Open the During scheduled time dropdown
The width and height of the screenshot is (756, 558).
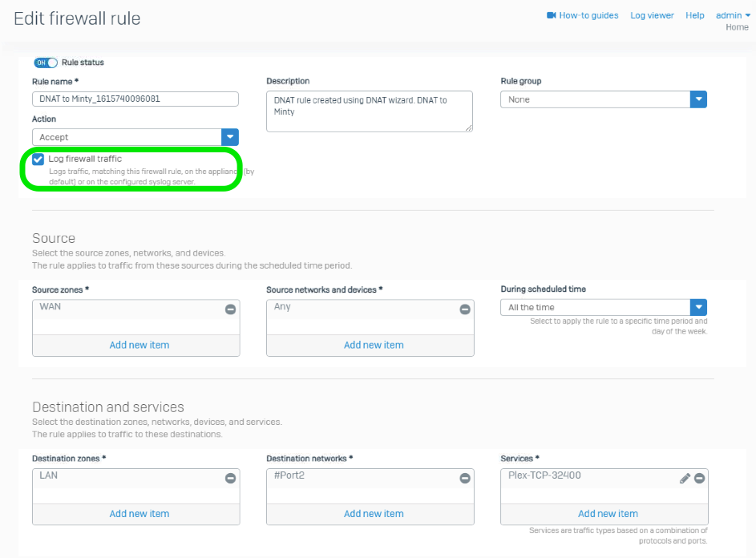(698, 307)
